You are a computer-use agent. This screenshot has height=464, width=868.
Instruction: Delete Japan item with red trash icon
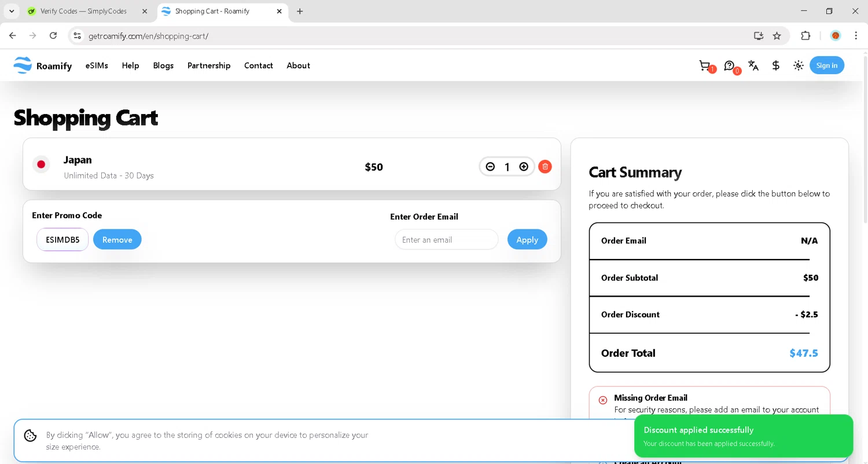(x=545, y=167)
